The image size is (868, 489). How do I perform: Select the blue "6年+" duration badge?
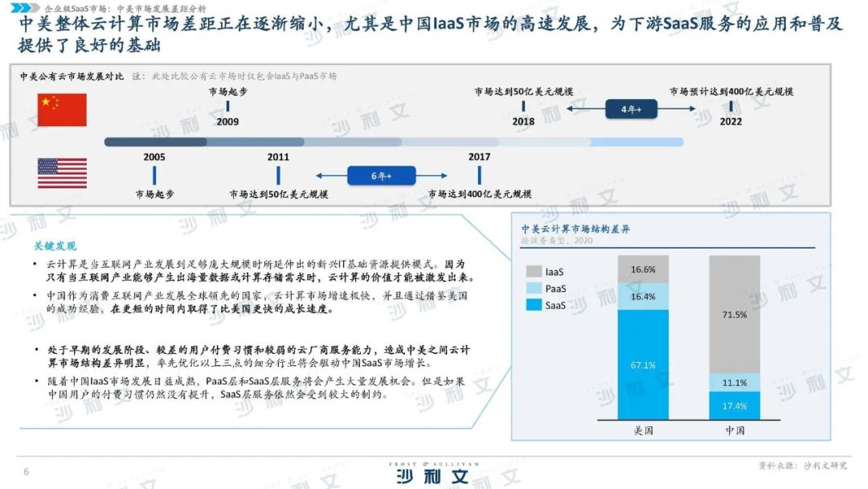tap(380, 175)
